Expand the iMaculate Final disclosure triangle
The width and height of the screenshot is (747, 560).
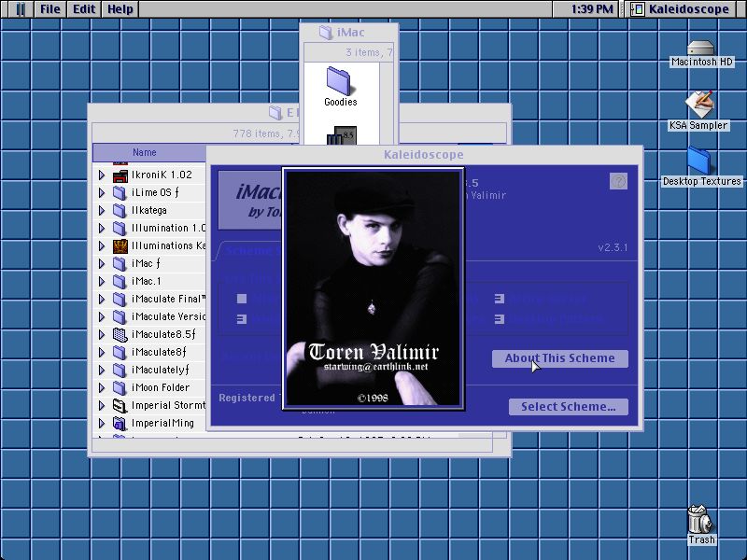pos(102,299)
